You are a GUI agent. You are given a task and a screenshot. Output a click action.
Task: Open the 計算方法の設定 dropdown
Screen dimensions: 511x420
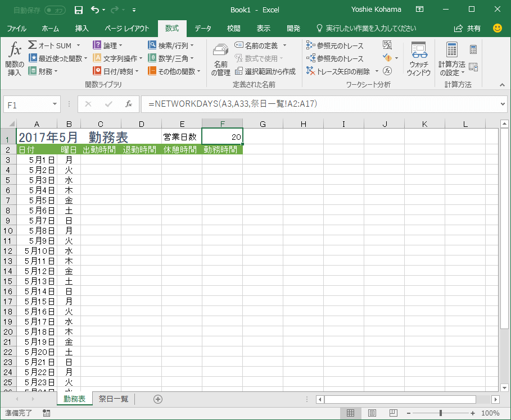[x=453, y=58]
